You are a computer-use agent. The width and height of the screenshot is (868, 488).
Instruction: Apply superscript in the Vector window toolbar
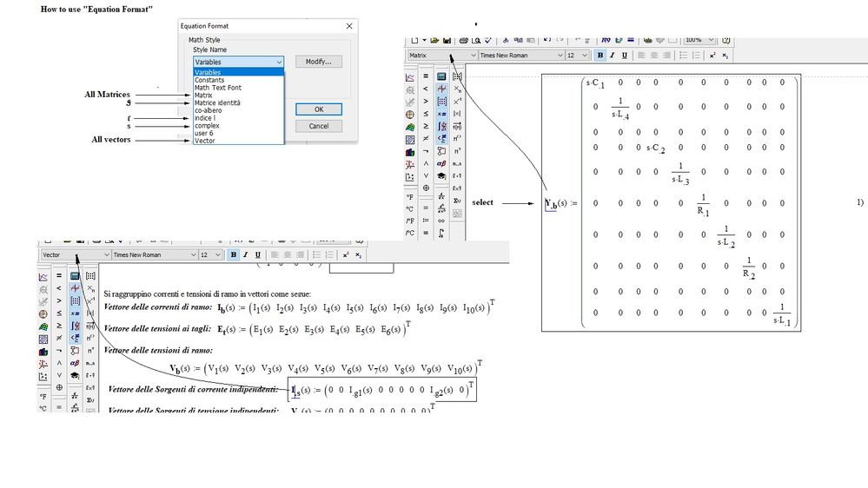(x=346, y=254)
